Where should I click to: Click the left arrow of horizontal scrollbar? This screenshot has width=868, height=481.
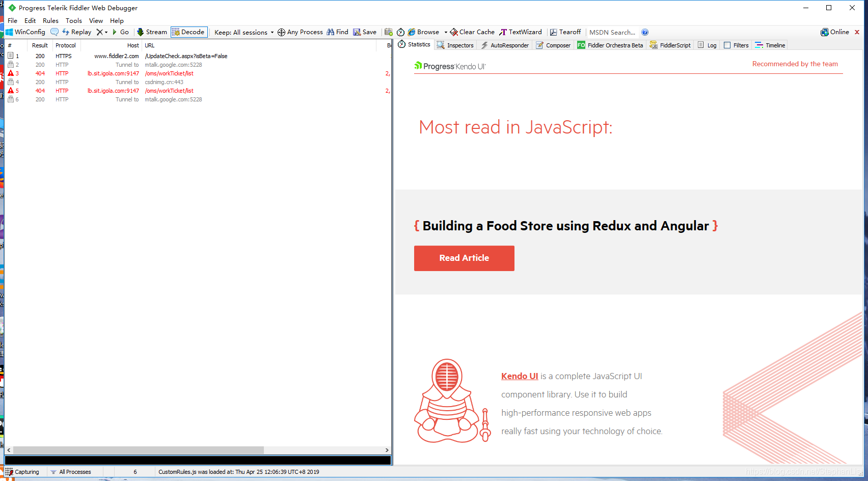pyautogui.click(x=9, y=450)
